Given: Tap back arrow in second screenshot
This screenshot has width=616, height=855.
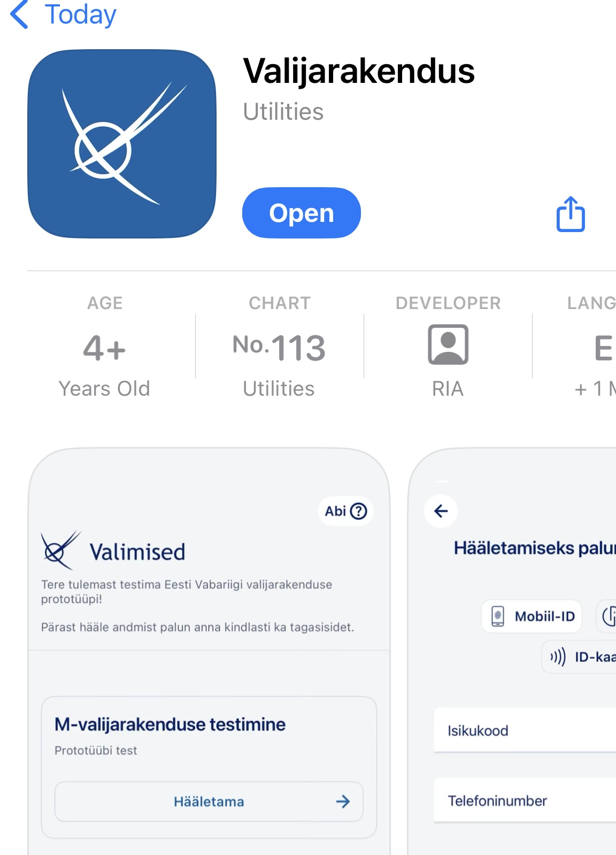Looking at the screenshot, I should pos(441,511).
